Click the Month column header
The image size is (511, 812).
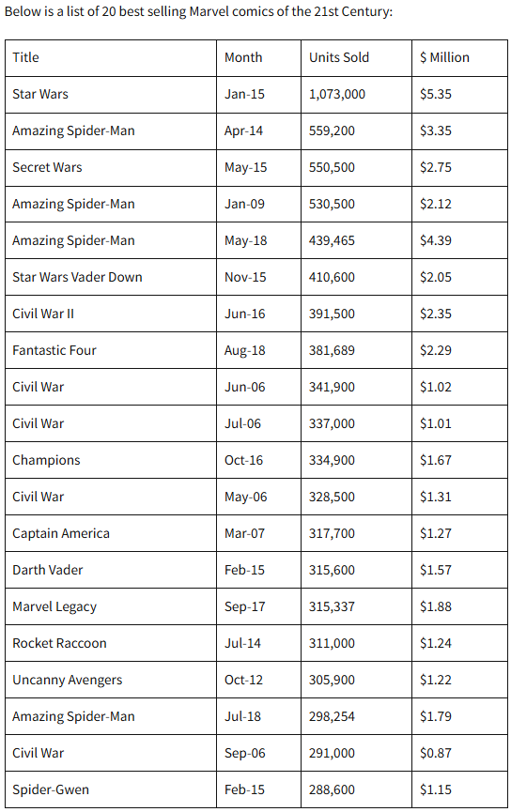258,58
